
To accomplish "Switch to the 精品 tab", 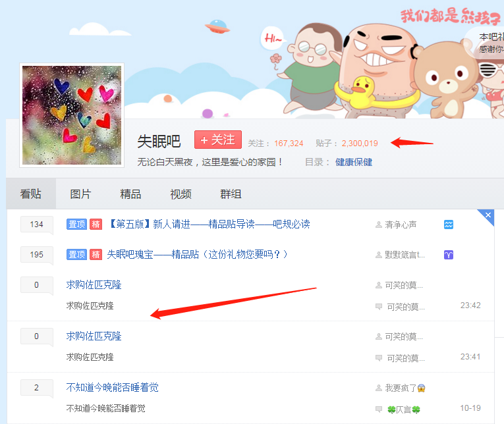I will coord(130,194).
